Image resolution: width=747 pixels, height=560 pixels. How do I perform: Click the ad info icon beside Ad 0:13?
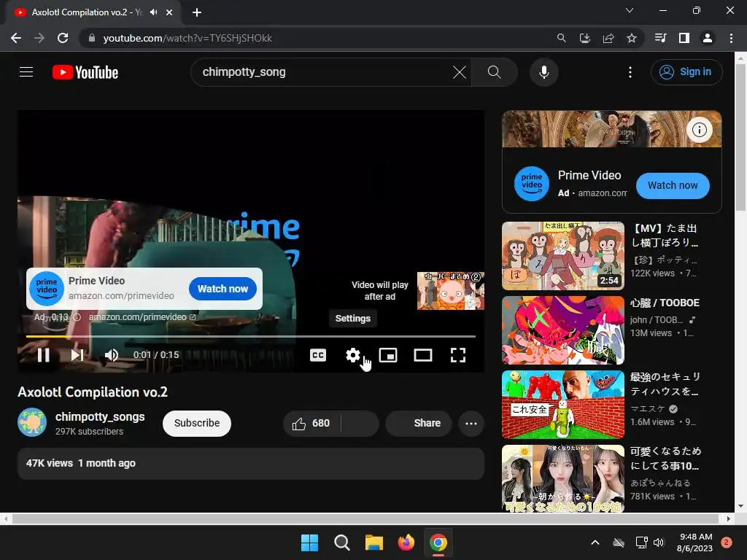[77, 317]
